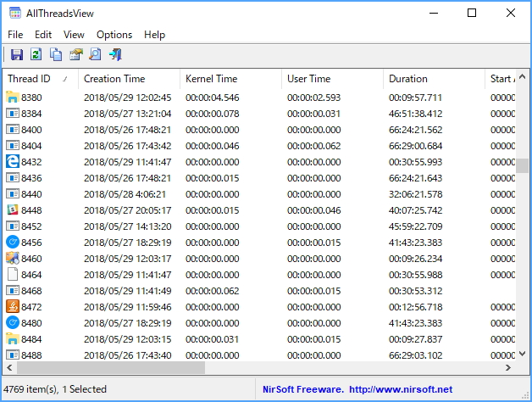Click the vertical scrollbar down arrow
Viewport: 532px width, 402px height.
click(523, 355)
